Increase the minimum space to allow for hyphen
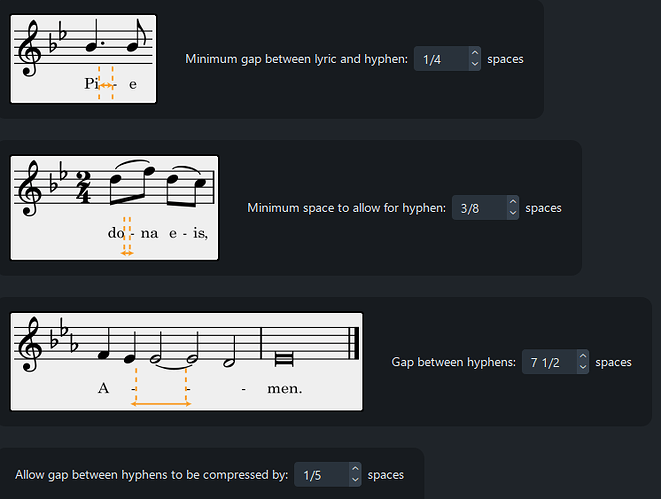The height and width of the screenshot is (499, 661). 512,203
